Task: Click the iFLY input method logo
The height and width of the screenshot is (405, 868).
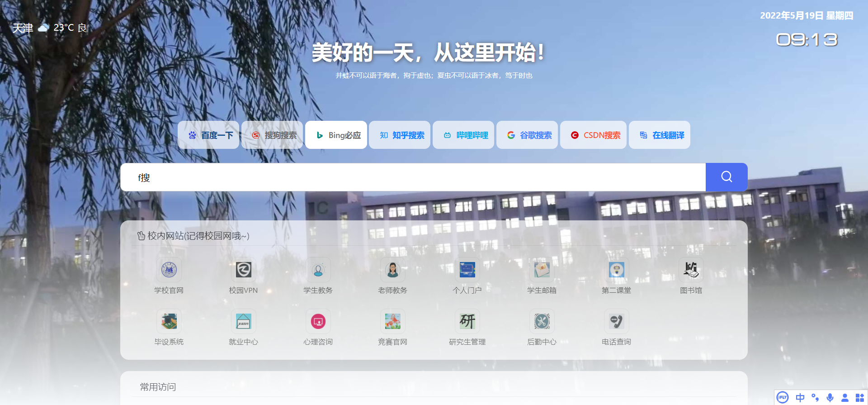Action: pos(783,398)
